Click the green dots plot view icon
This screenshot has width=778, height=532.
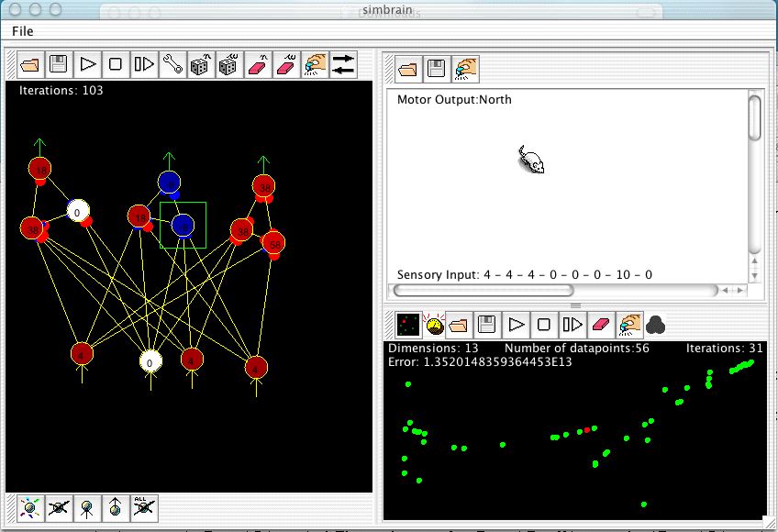[x=407, y=325]
